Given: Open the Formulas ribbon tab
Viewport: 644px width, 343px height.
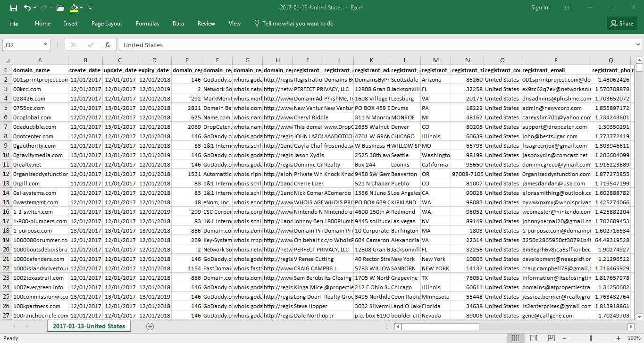Looking at the screenshot, I should (147, 24).
